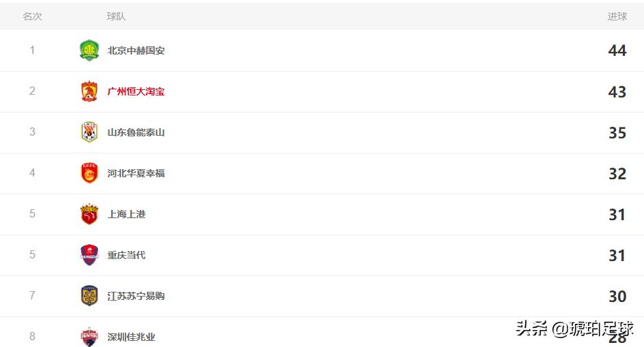The width and height of the screenshot is (644, 347).
Task: Open the 重庆当代 team link
Action: [x=126, y=255]
